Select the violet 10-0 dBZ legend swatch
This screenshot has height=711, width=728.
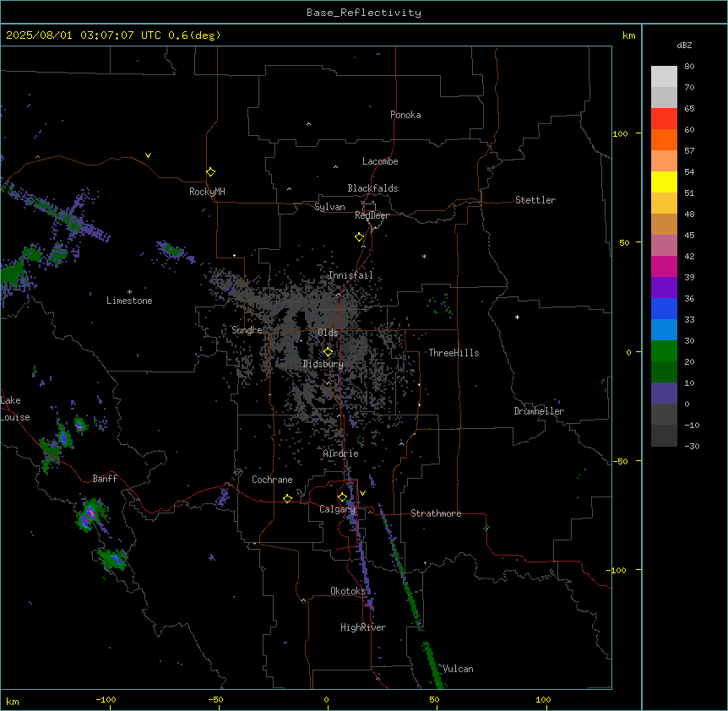coord(664,393)
